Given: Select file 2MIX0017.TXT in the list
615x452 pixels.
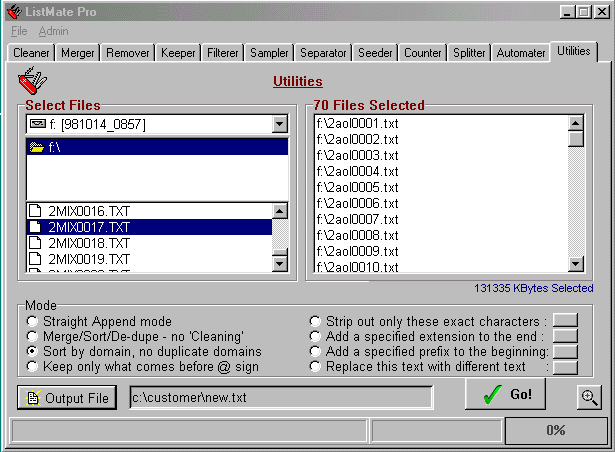Looking at the screenshot, I should (x=149, y=227).
